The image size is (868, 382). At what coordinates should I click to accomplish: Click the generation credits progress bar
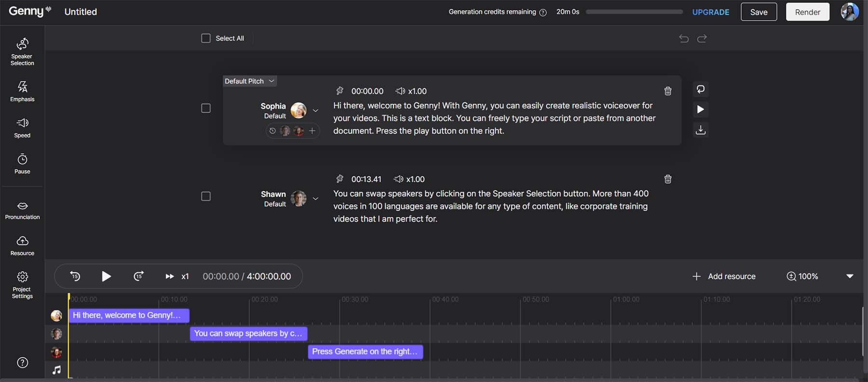[634, 12]
